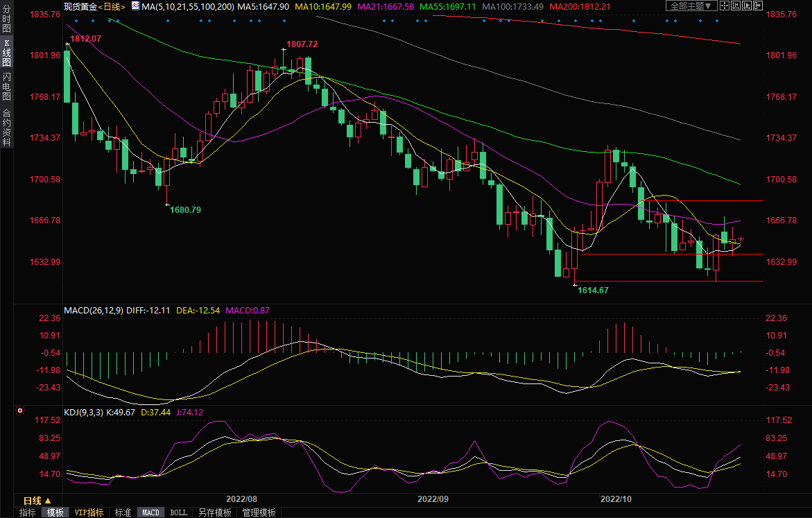Click the red sun icon beside KDJ panel
The image size is (812, 518).
pyautogui.click(x=20, y=411)
